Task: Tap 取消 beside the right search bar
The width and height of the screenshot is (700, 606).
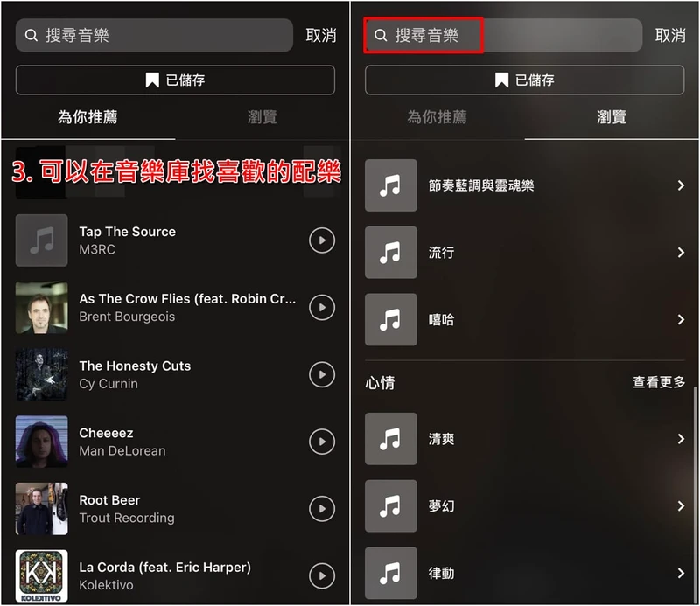Action: pyautogui.click(x=670, y=35)
